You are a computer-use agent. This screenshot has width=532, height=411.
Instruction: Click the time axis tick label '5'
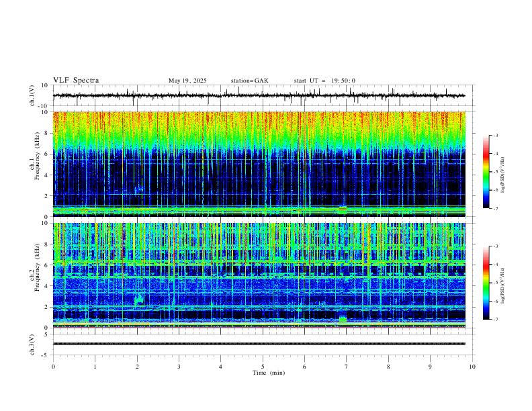(263, 367)
